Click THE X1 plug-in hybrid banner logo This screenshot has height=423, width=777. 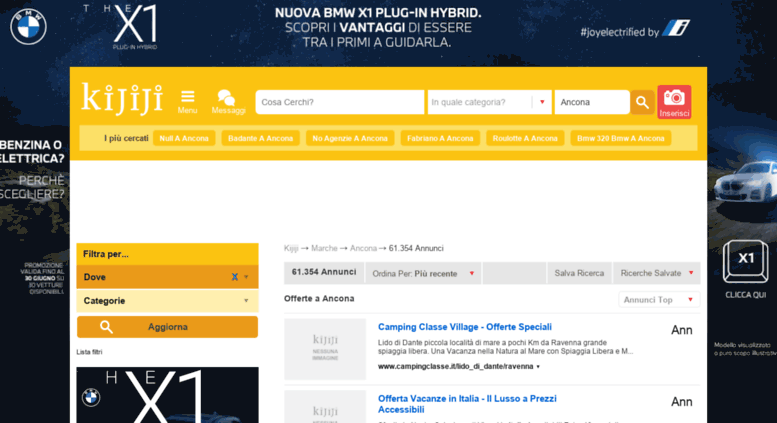pos(122,27)
